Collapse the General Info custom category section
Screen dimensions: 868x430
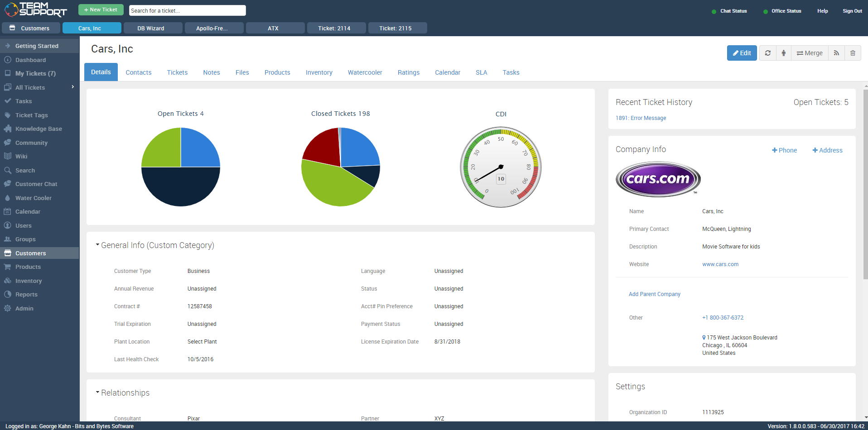(x=97, y=244)
